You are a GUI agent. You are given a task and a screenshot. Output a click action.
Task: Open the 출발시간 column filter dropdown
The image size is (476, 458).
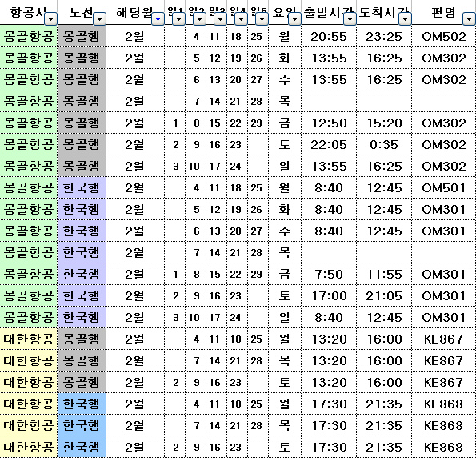pos(350,19)
